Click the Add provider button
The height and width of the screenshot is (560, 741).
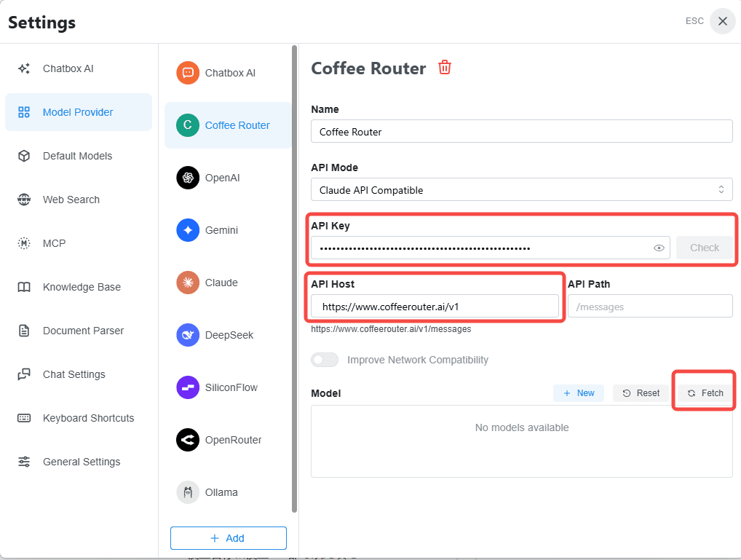click(229, 538)
